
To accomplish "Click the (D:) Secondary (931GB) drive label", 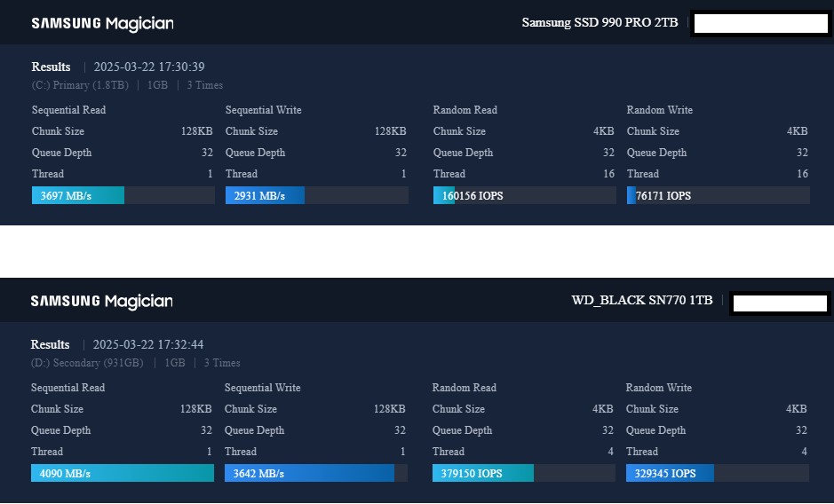I will pyautogui.click(x=86, y=363).
